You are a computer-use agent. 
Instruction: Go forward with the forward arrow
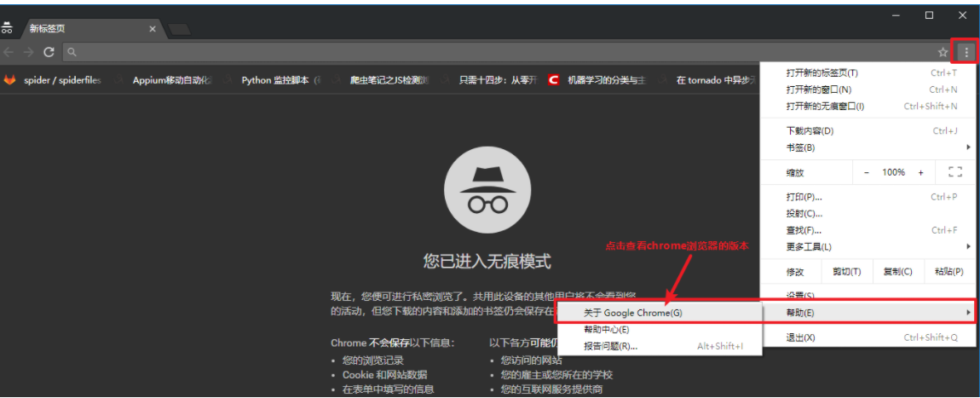[x=29, y=52]
